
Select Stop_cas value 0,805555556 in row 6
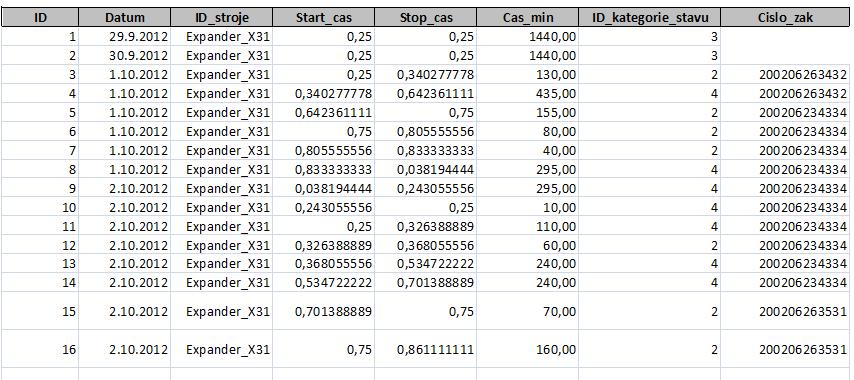pos(425,131)
